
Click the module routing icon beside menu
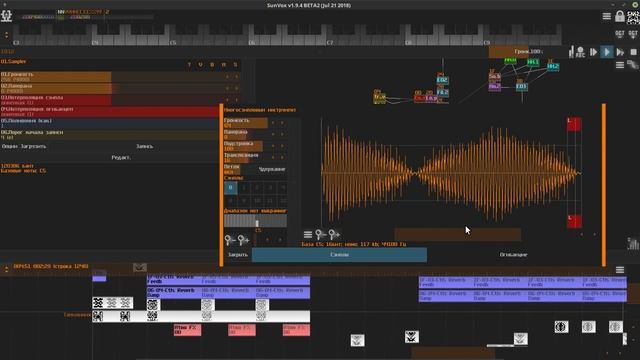(x=633, y=65)
